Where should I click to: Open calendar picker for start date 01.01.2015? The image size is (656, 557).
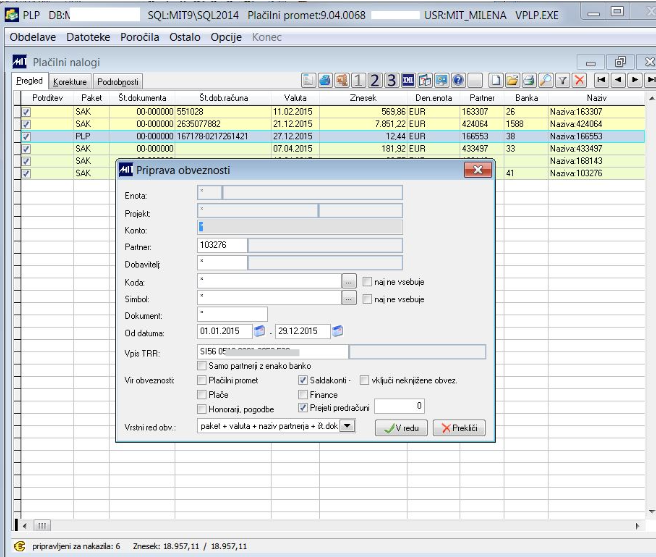260,331
